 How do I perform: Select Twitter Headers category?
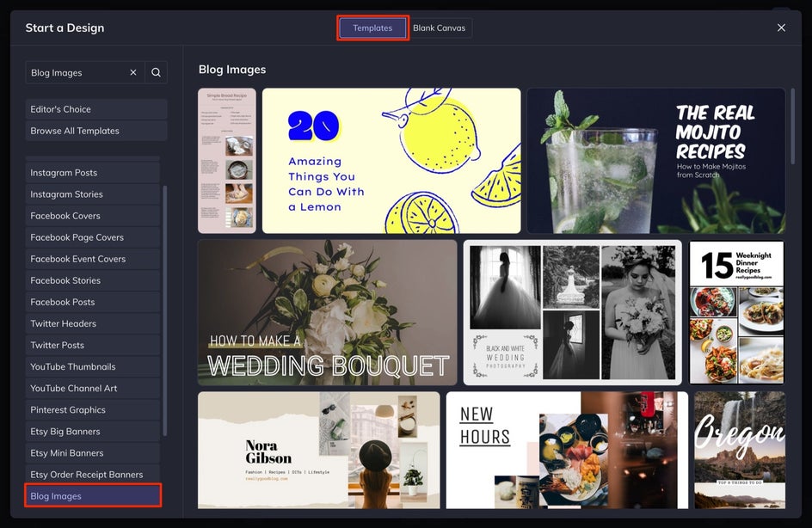click(93, 323)
